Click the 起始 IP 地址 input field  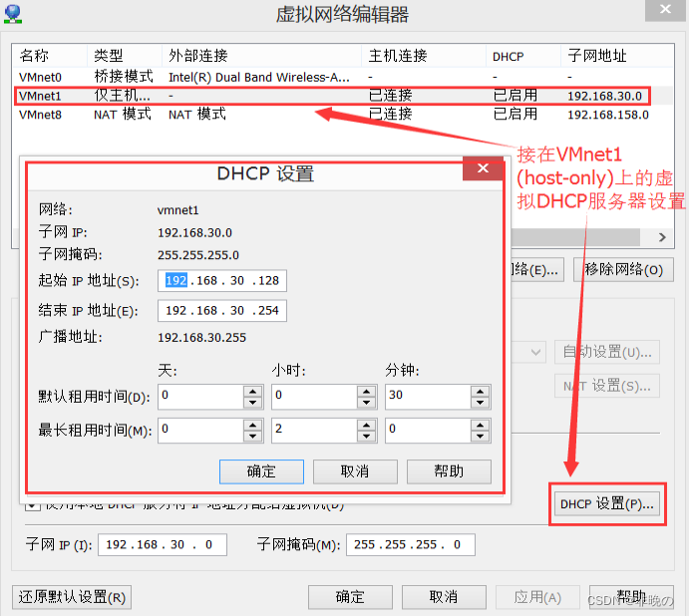(222, 281)
